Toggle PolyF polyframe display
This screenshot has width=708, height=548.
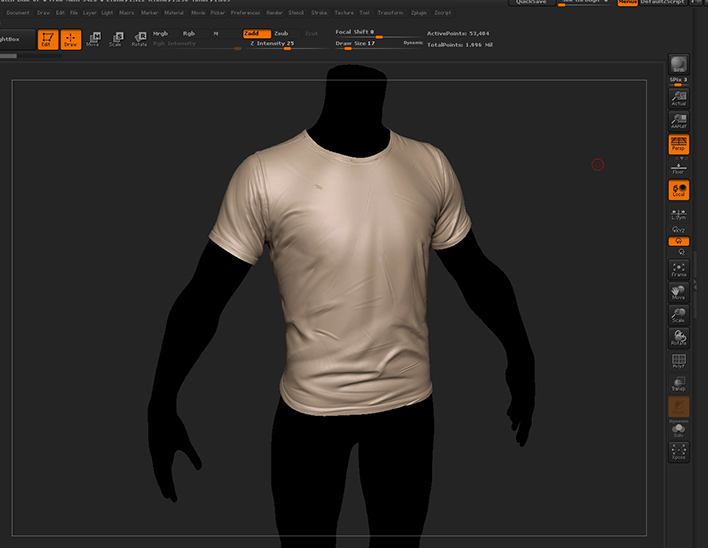678,361
